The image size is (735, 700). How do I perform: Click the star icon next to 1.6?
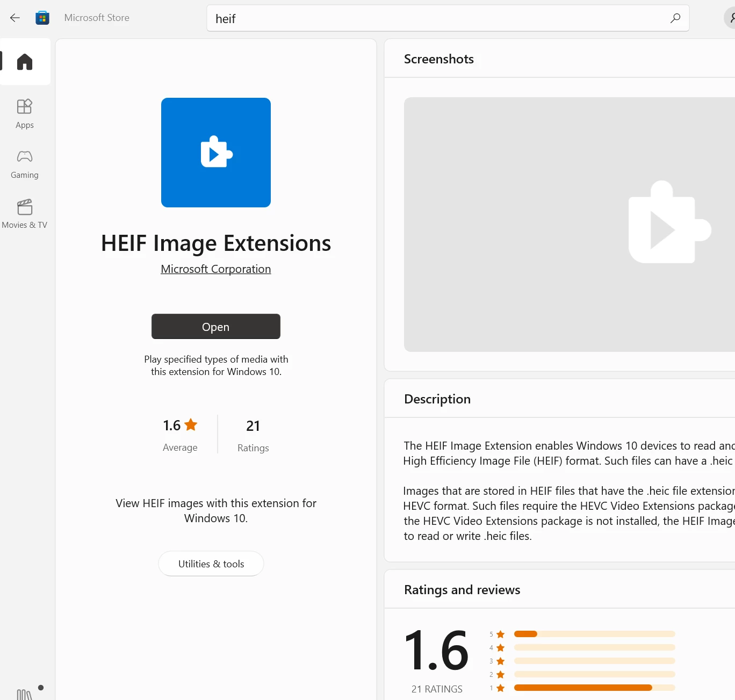(191, 425)
